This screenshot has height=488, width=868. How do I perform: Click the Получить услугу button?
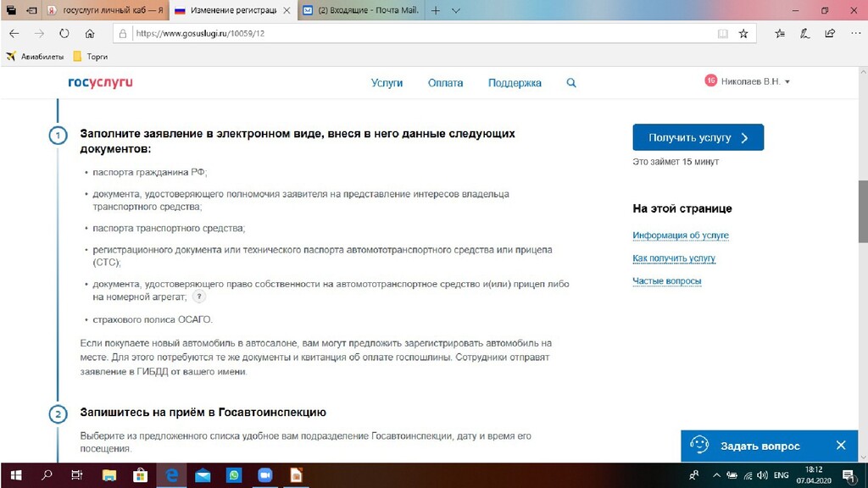(x=698, y=137)
